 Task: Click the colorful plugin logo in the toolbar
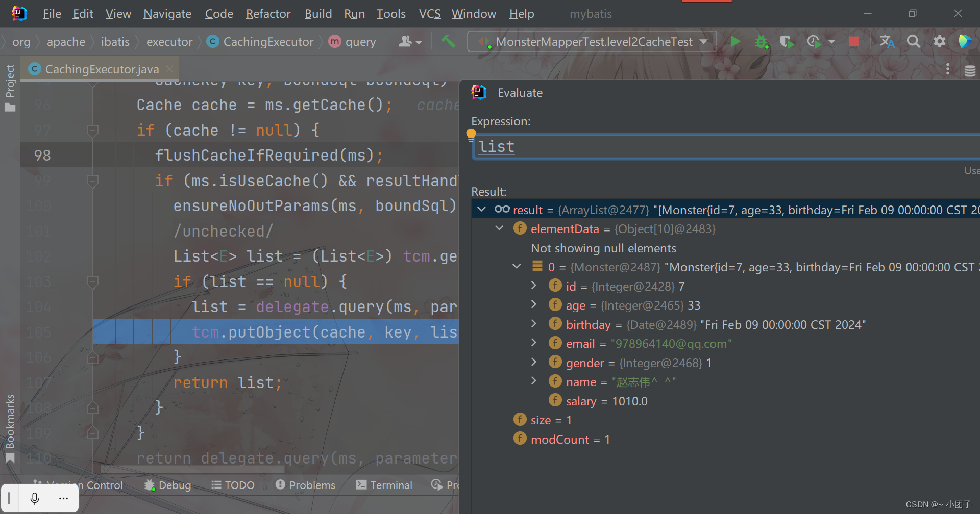tap(965, 41)
